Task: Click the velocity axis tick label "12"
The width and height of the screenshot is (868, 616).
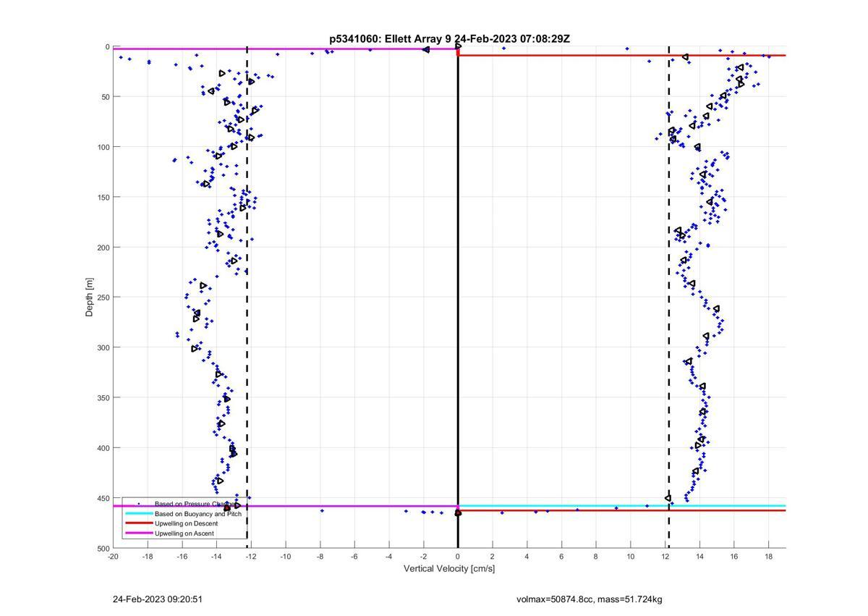Action: point(665,557)
